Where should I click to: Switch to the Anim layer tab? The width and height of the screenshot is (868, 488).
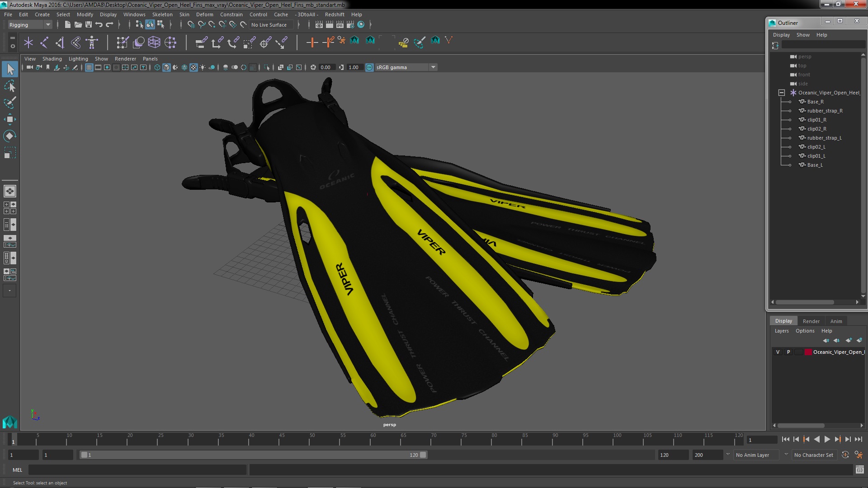836,321
